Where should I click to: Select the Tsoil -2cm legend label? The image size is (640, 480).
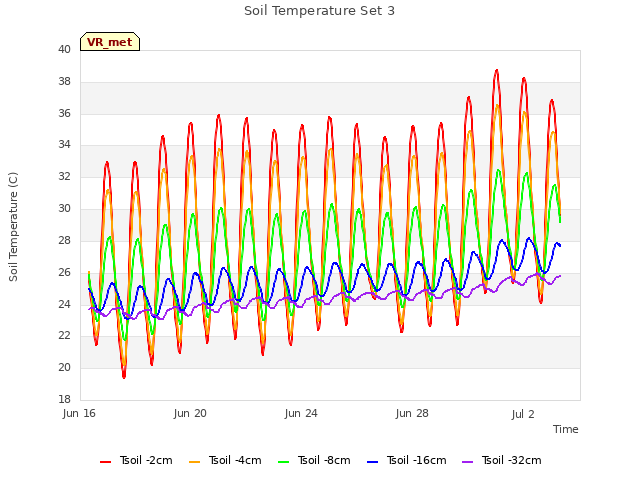tap(146, 460)
